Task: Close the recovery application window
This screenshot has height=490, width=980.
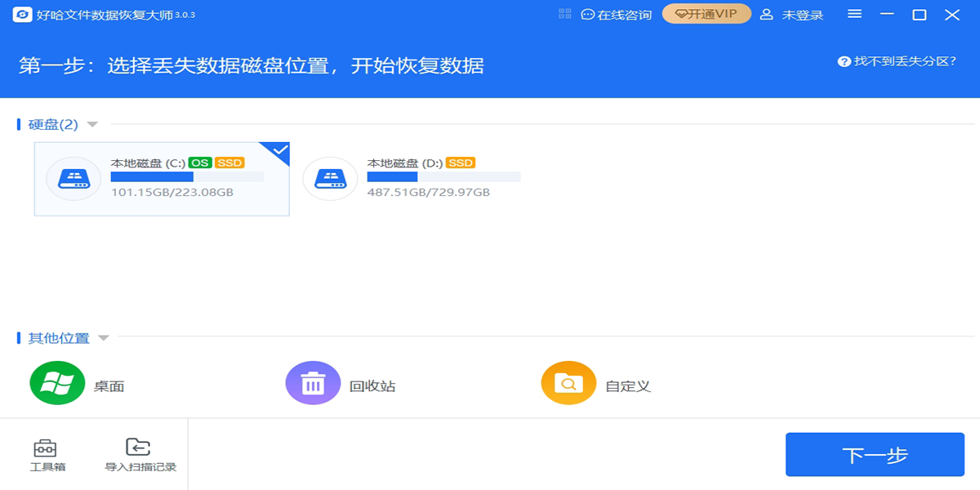Action: point(952,15)
